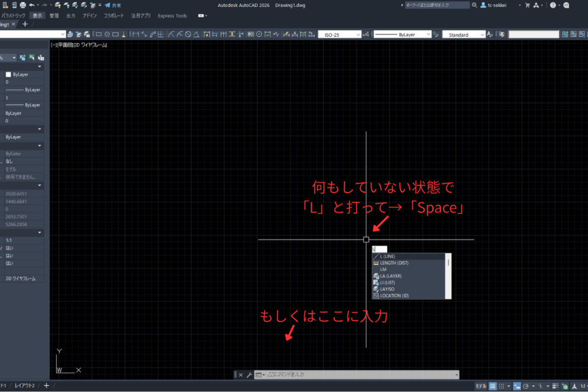This screenshot has width=588, height=392.
Task: Click the Autodesk App Store cart icon
Action: (x=527, y=5)
